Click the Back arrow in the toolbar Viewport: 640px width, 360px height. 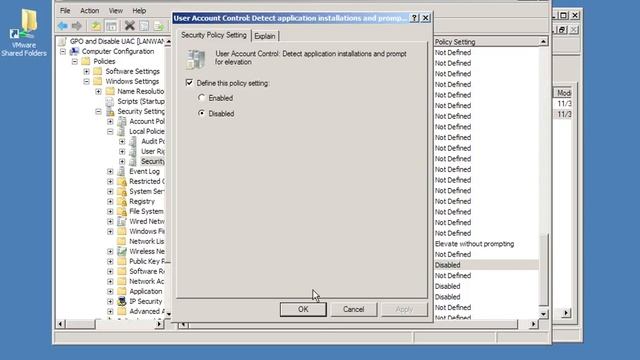(x=62, y=26)
